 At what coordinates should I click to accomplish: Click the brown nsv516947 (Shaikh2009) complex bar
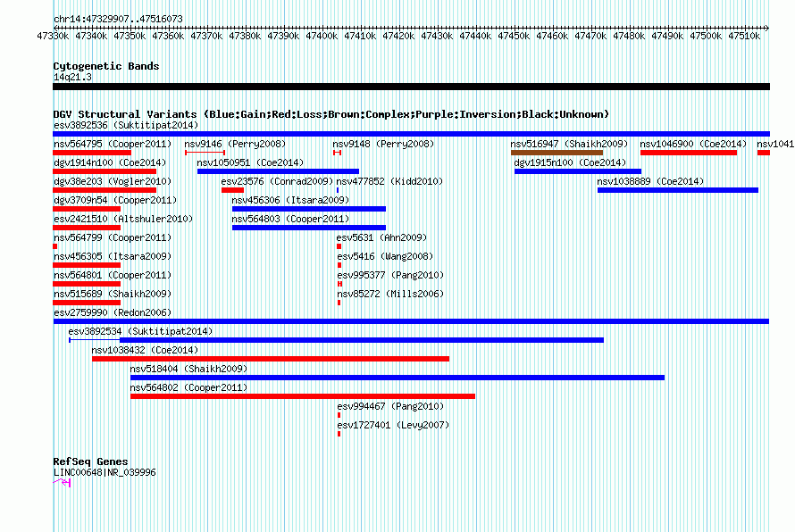(556, 153)
